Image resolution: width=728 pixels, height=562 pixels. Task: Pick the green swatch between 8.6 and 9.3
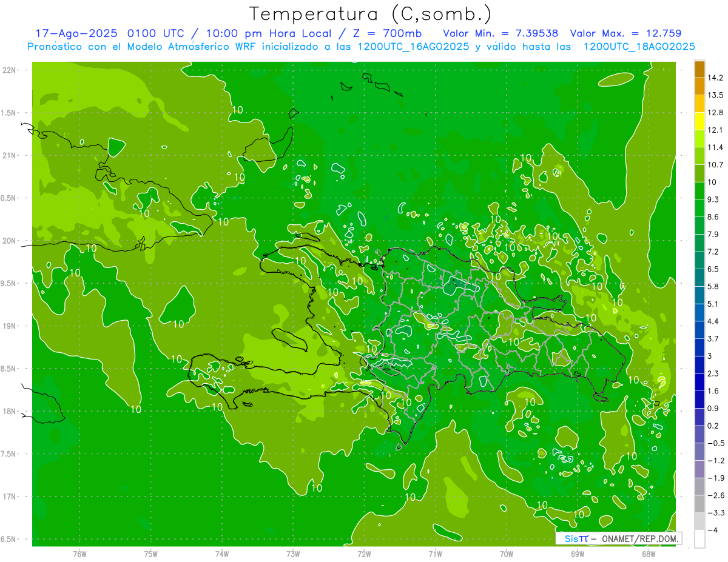click(699, 208)
